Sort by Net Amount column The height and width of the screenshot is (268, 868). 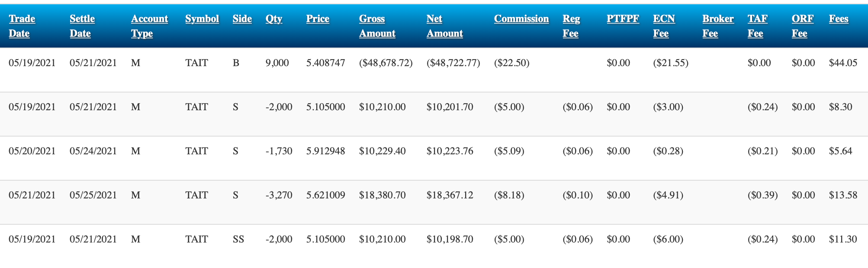(444, 26)
